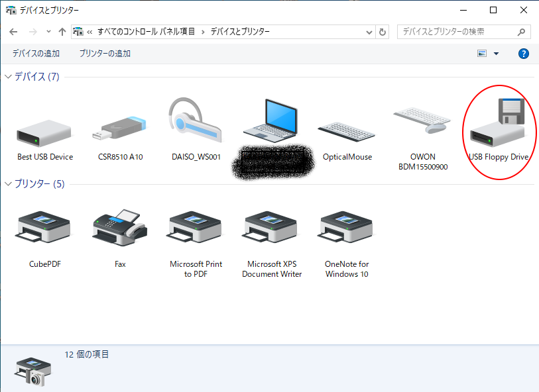This screenshot has width=539, height=392.
Task: Select the OneNote for Windows 10 icon
Action: (346, 227)
